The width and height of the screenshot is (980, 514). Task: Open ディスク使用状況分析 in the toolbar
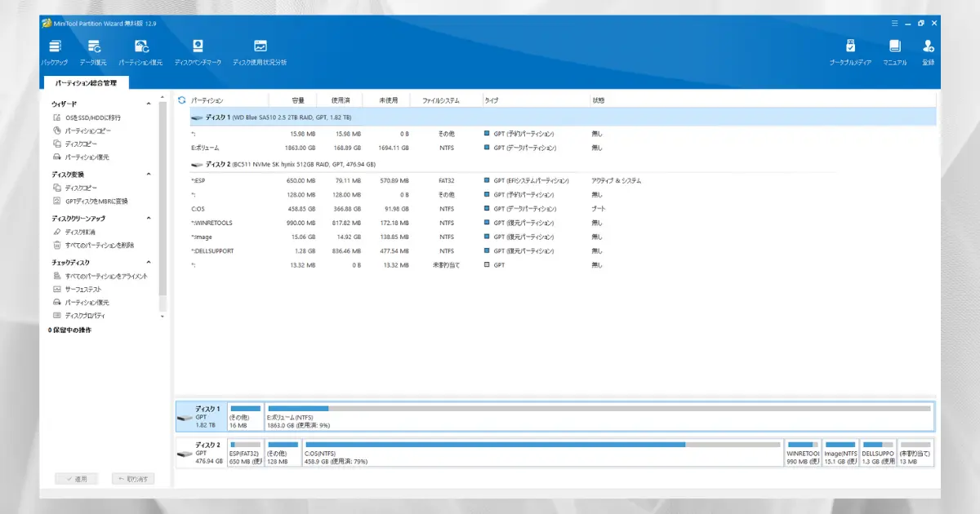[x=260, y=52]
